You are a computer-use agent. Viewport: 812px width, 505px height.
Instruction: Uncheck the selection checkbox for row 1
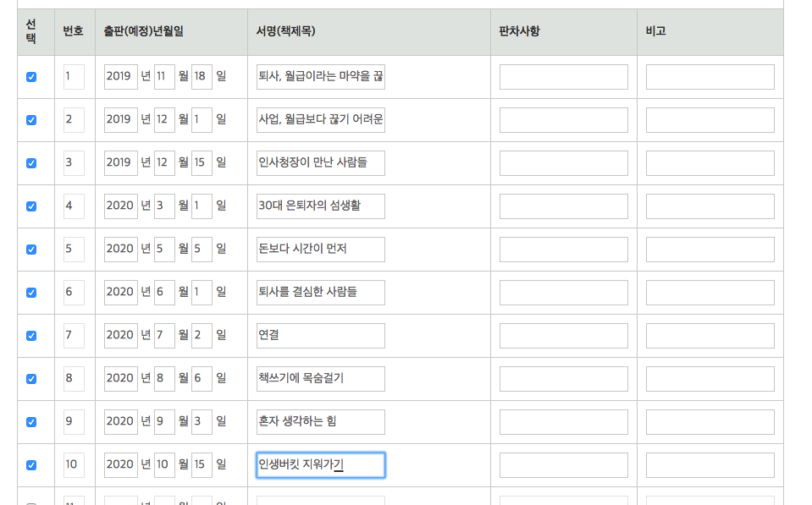coord(32,76)
